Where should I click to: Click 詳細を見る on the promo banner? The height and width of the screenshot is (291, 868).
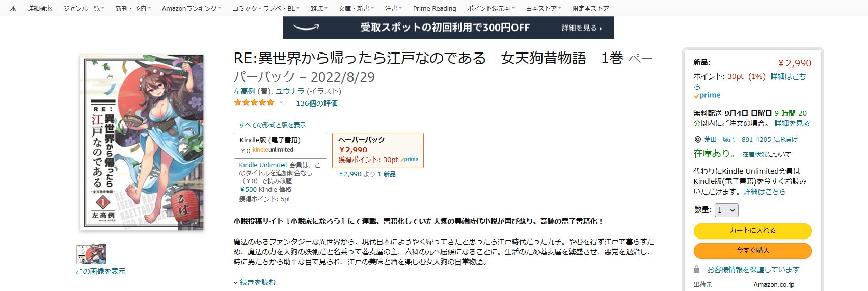click(x=582, y=28)
